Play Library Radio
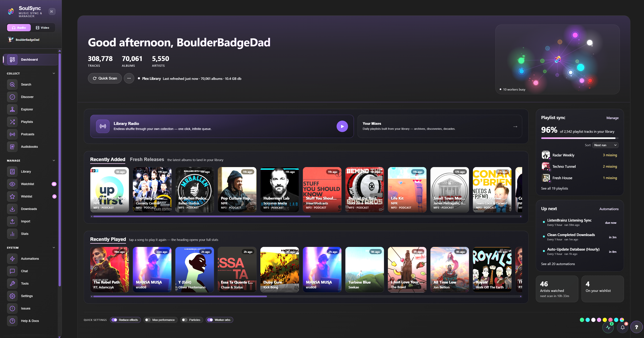This screenshot has width=644, height=338. (x=342, y=126)
